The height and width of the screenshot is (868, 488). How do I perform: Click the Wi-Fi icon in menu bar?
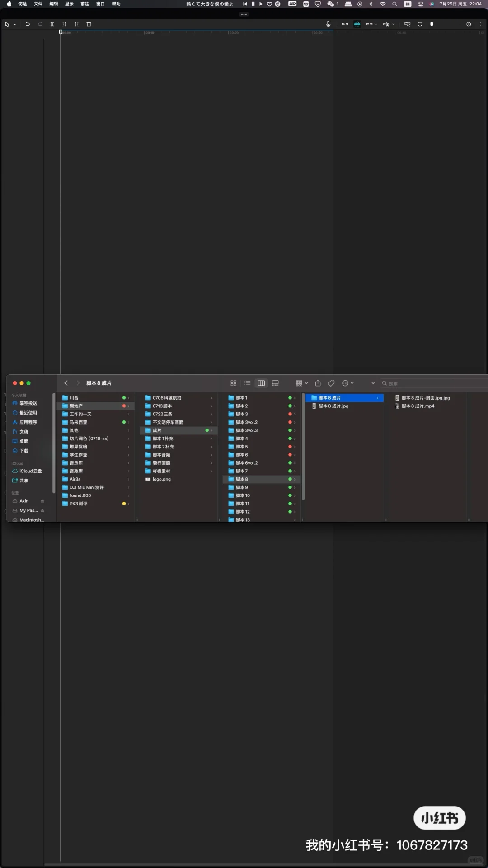383,4
